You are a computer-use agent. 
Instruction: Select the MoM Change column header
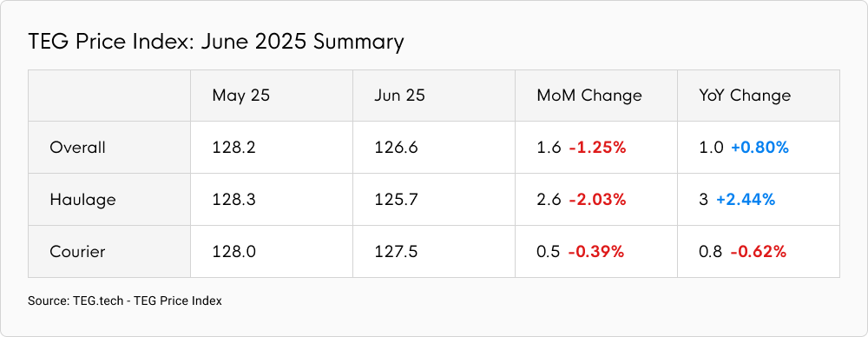[x=589, y=96]
